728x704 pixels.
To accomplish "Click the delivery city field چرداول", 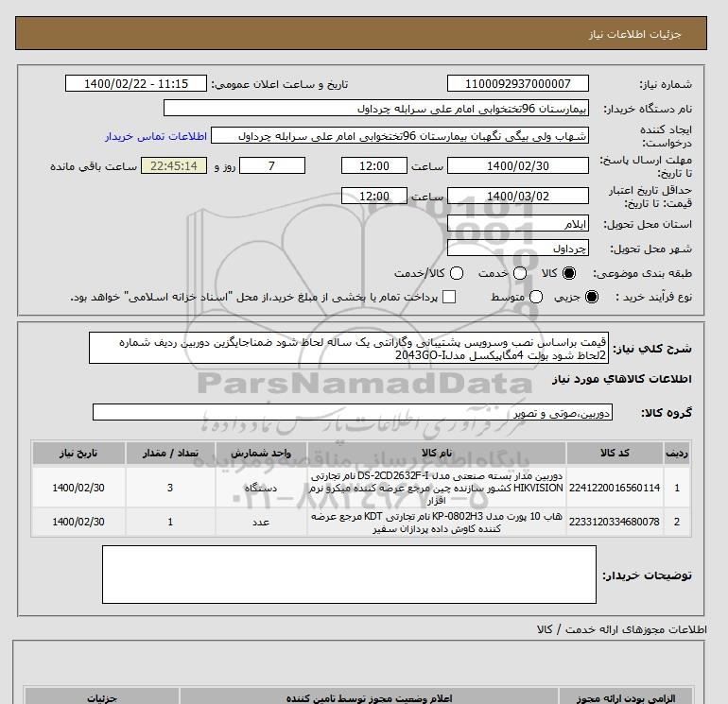I will [518, 249].
